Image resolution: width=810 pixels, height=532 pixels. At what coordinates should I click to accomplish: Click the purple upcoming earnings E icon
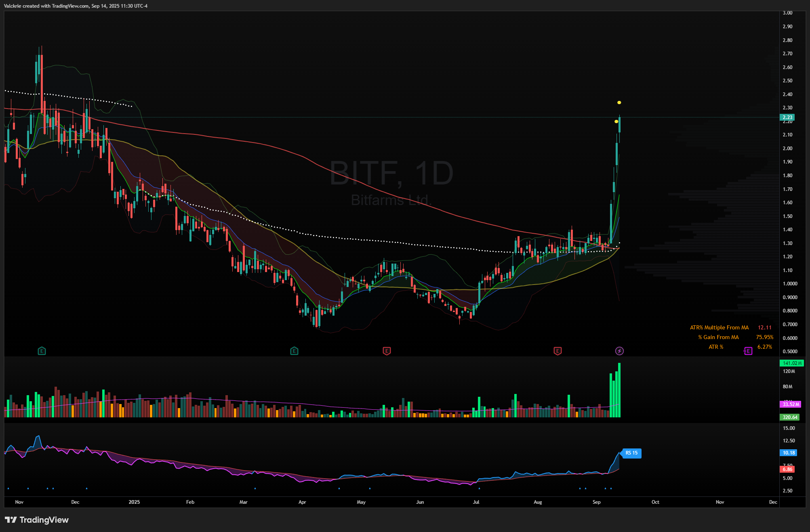748,351
